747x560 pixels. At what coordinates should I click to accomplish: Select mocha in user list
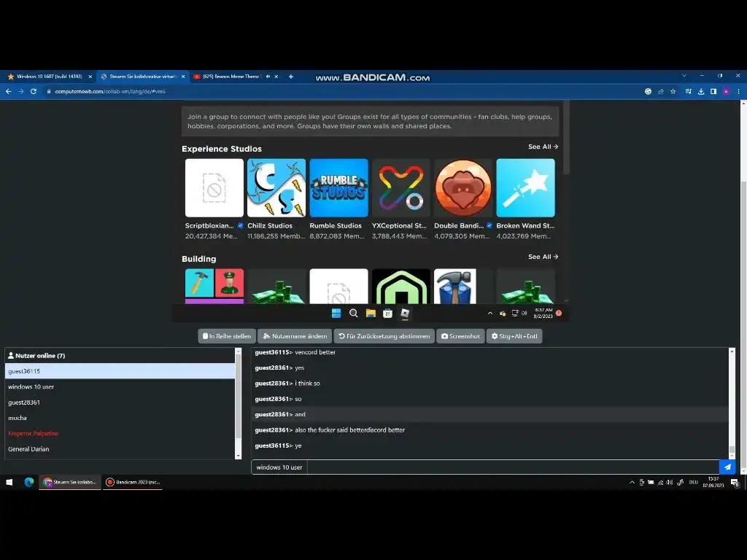click(x=120, y=418)
